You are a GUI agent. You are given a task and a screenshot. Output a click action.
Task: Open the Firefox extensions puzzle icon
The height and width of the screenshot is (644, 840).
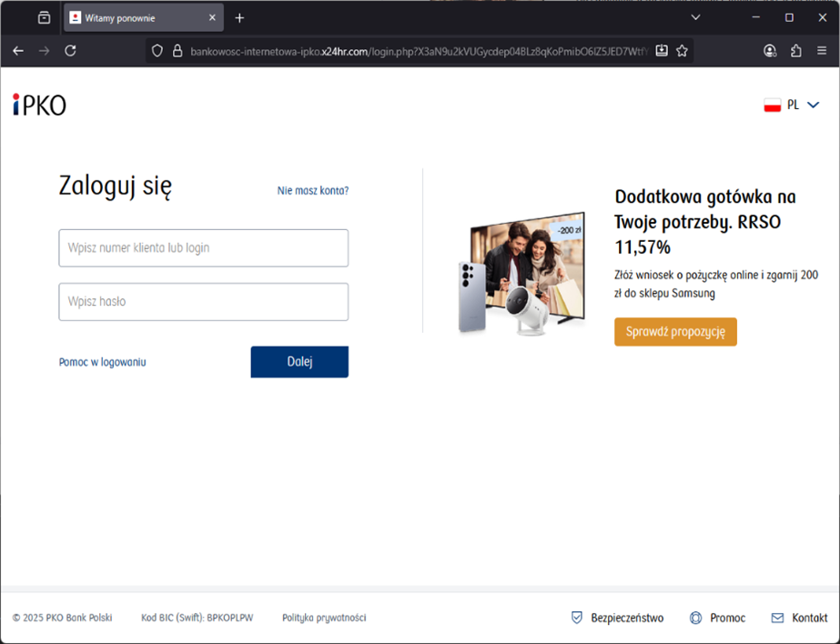tap(796, 51)
